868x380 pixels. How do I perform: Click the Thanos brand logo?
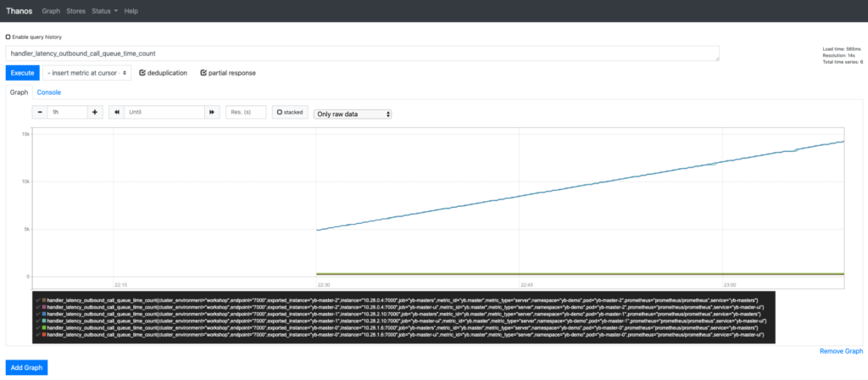coord(19,11)
